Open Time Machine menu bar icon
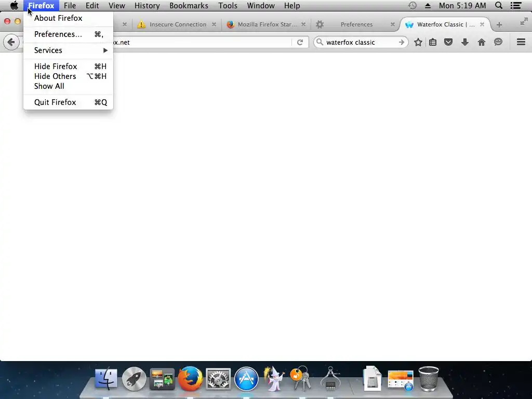Viewport: 532px width, 399px height. pyautogui.click(x=412, y=5)
